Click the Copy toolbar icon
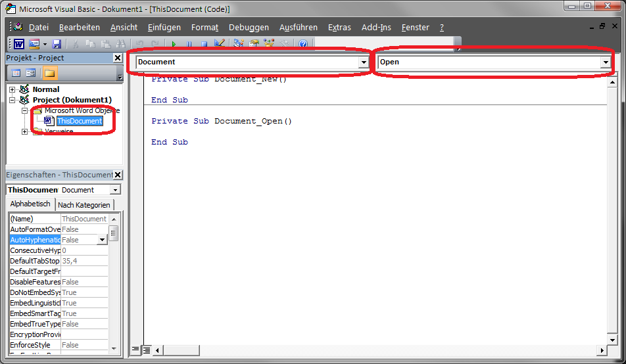Viewport: 626px width, 364px height. 91,43
